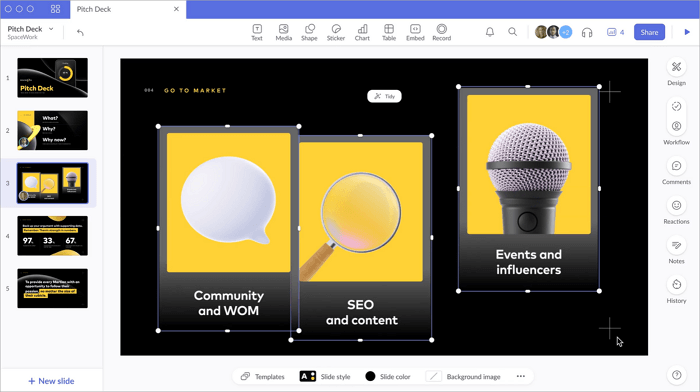
Task: Insert a Chart from the toolbar
Action: click(362, 33)
